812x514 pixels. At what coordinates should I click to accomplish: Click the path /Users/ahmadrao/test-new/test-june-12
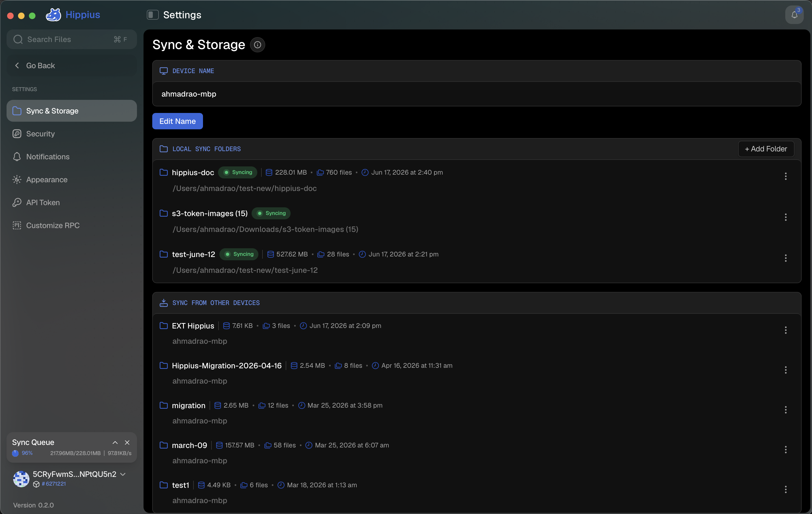(x=245, y=270)
